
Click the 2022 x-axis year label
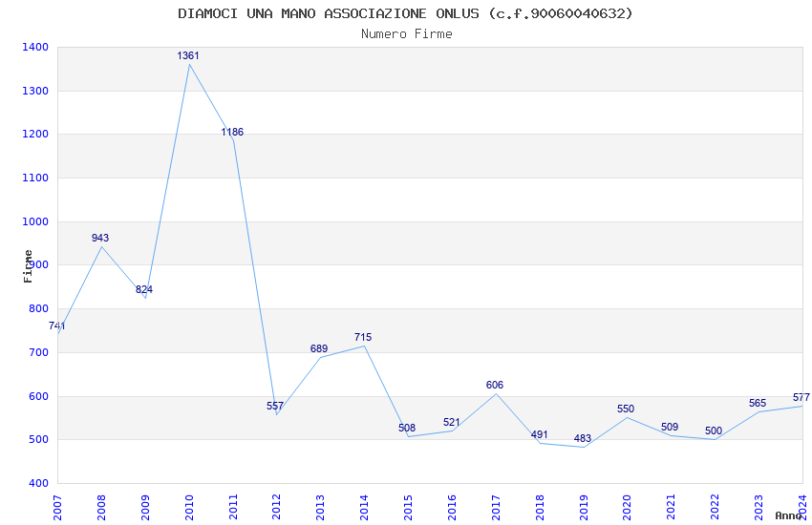click(715, 508)
